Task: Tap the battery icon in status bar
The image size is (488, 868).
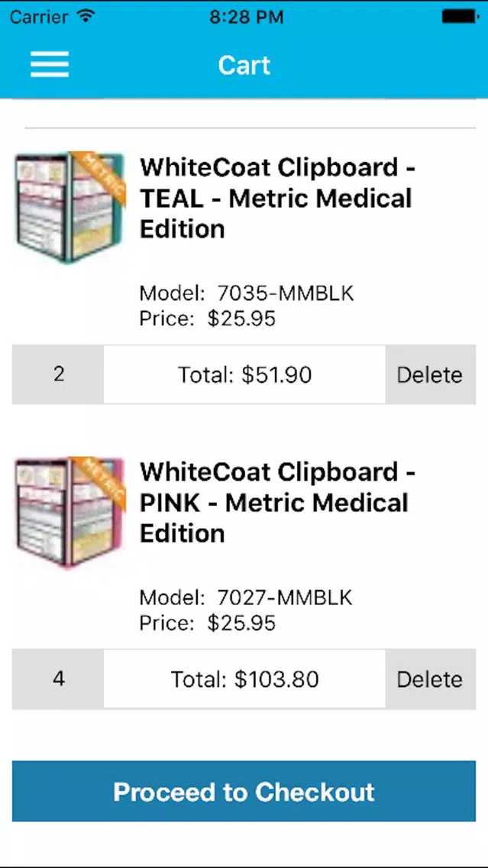Action: coord(460,15)
